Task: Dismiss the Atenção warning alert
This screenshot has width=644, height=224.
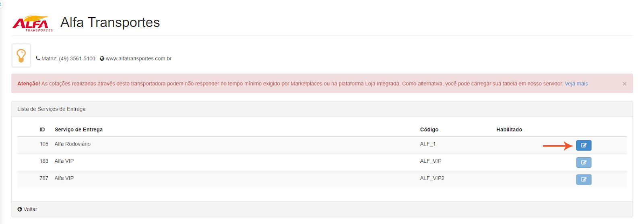Action: point(624,84)
